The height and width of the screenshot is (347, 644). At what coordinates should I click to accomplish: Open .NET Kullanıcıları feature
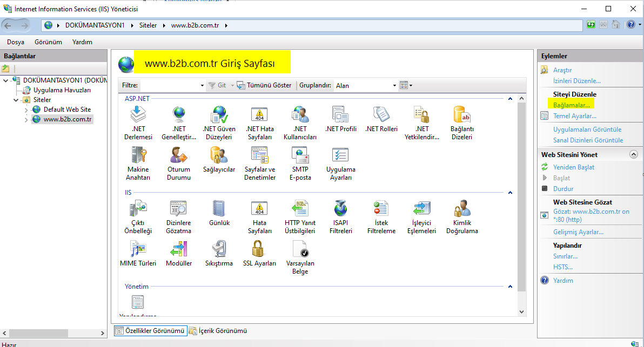coord(300,123)
